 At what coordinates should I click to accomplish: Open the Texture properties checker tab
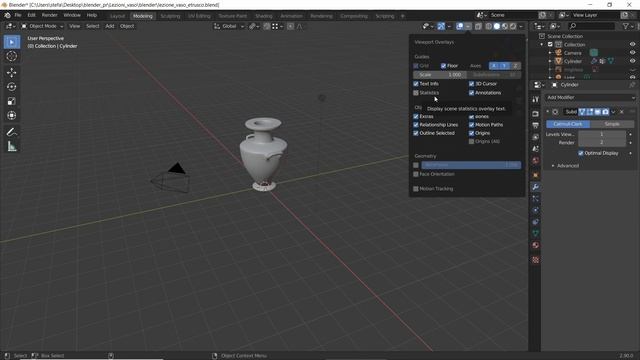pos(536,260)
